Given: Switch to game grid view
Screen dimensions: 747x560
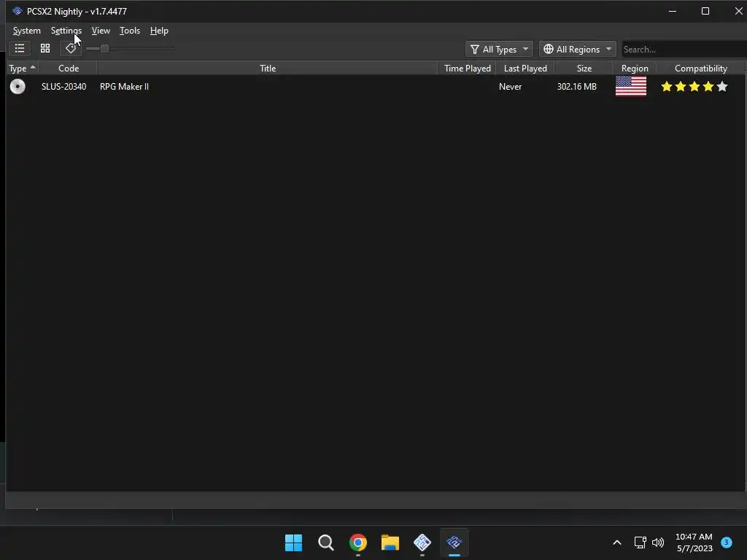Looking at the screenshot, I should [45, 48].
